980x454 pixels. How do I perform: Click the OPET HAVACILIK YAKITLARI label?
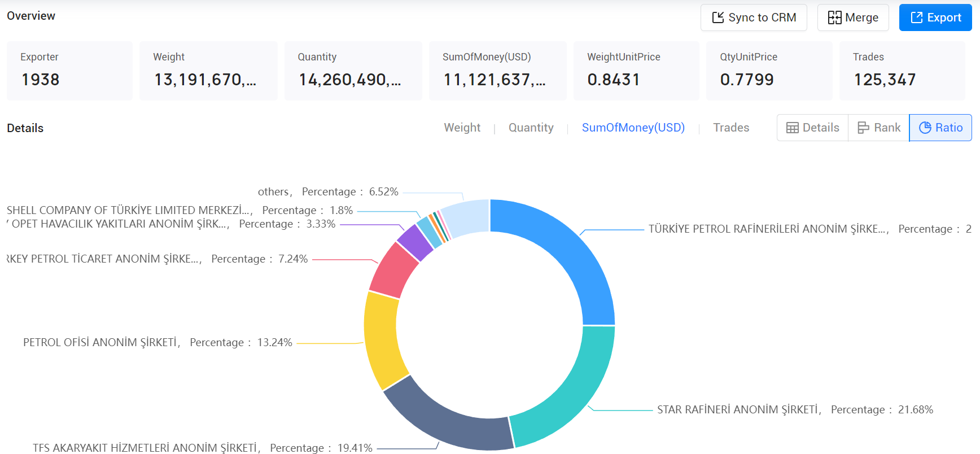[x=171, y=224]
